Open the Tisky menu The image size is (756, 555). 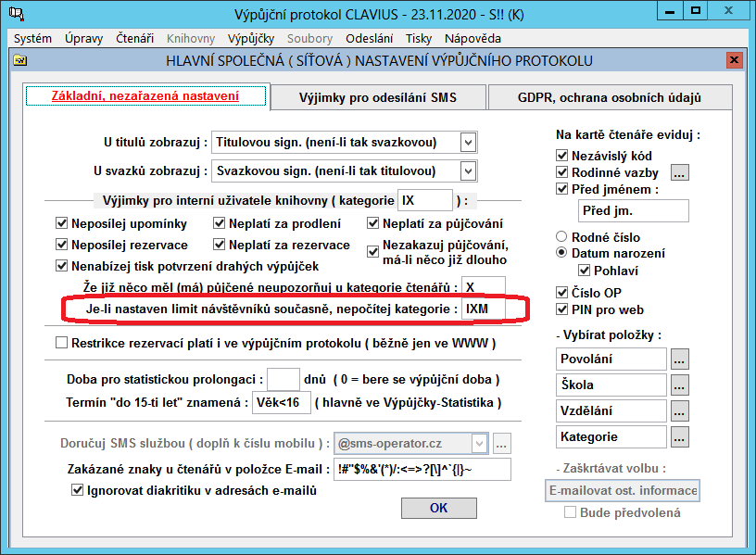419,39
